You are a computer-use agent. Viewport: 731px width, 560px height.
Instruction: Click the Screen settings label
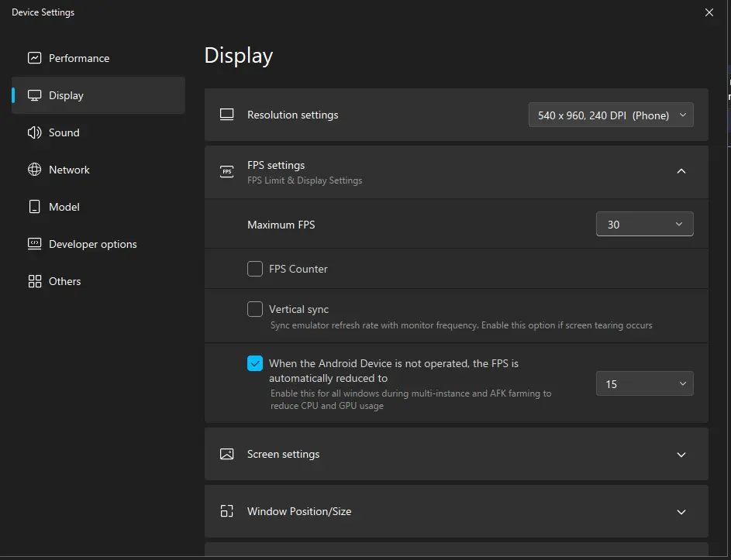[x=284, y=454]
